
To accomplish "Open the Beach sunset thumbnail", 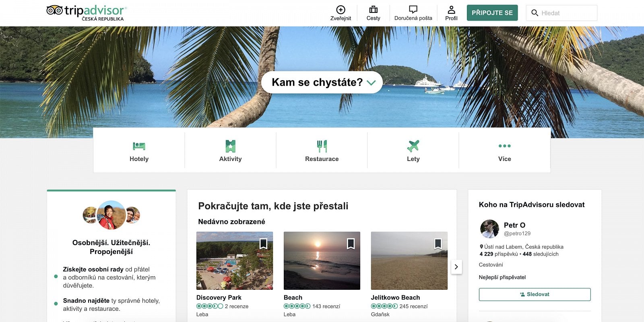I will point(322,260).
